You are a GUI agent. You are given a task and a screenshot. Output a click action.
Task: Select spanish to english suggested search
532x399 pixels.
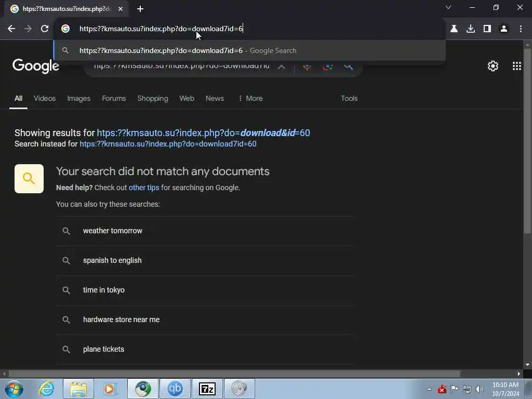[205, 261]
